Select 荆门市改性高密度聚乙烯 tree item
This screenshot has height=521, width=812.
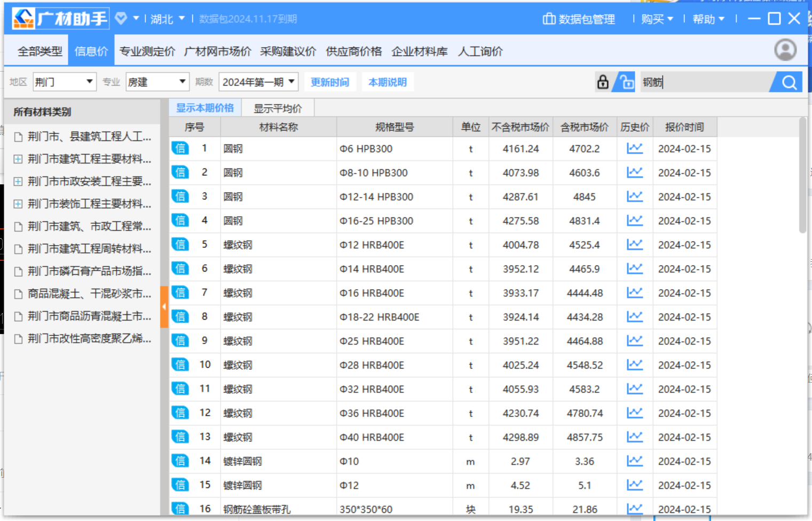click(83, 339)
